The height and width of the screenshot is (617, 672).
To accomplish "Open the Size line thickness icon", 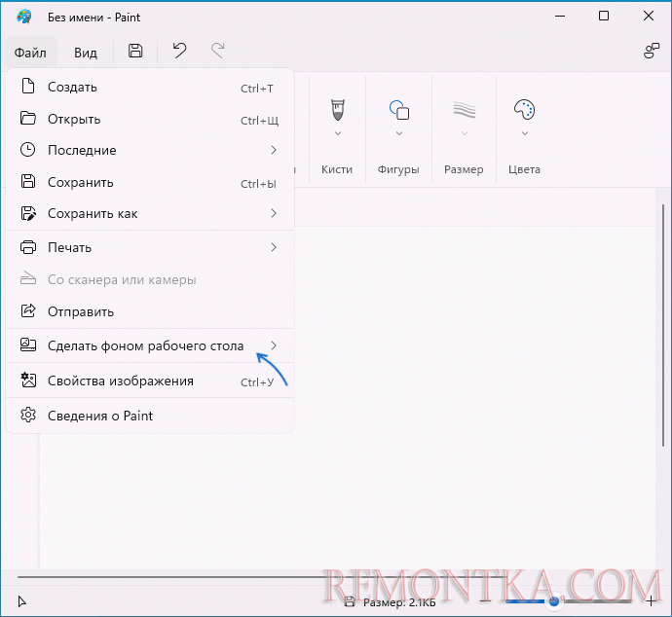I will pyautogui.click(x=464, y=108).
